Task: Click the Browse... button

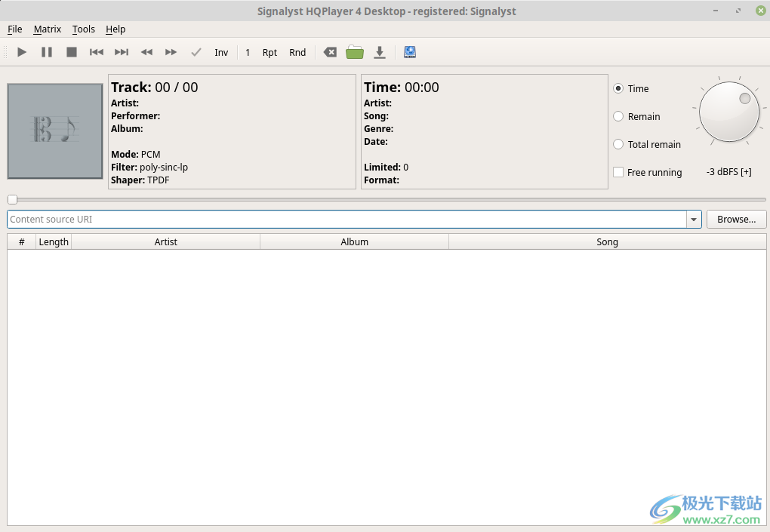Action: coord(736,220)
